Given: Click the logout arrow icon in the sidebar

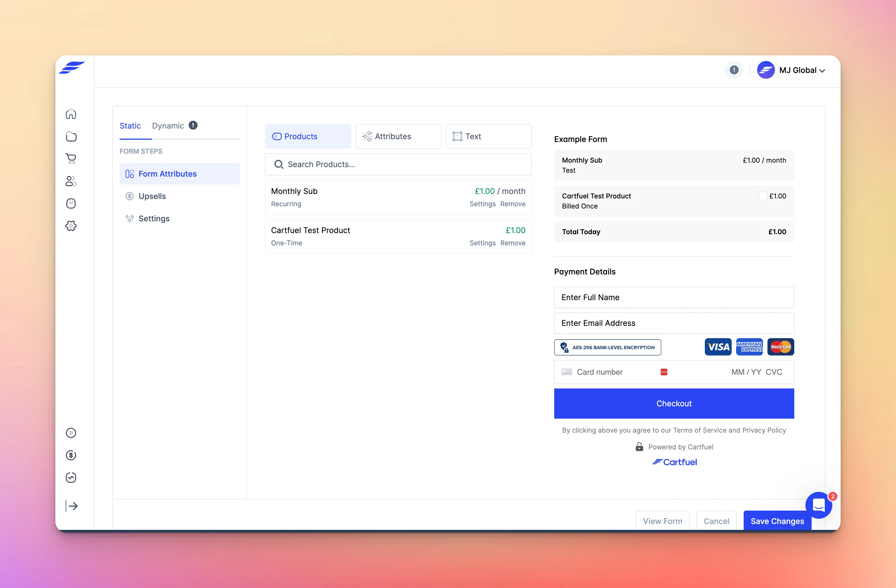Looking at the screenshot, I should 72,506.
